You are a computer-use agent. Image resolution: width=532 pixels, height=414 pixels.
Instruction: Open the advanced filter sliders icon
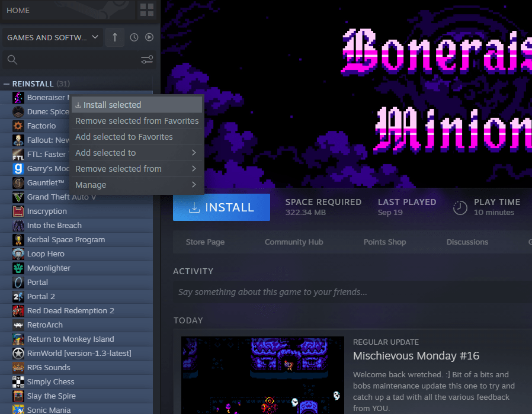(147, 60)
